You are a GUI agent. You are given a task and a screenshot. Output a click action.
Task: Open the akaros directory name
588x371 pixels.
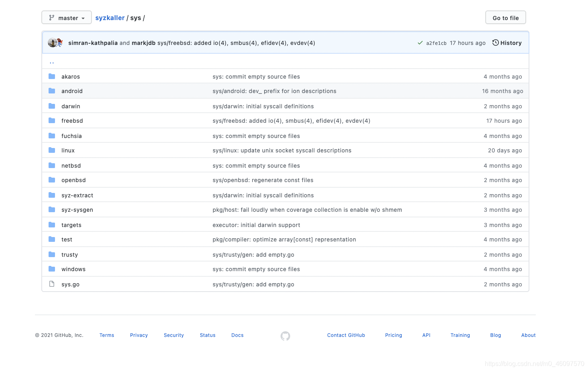[71, 77]
